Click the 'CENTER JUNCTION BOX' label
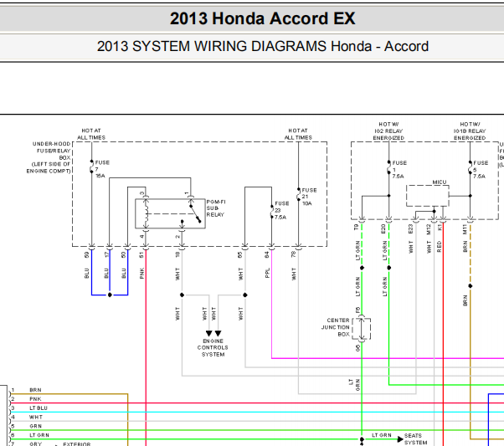504x446 pixels. [335, 327]
